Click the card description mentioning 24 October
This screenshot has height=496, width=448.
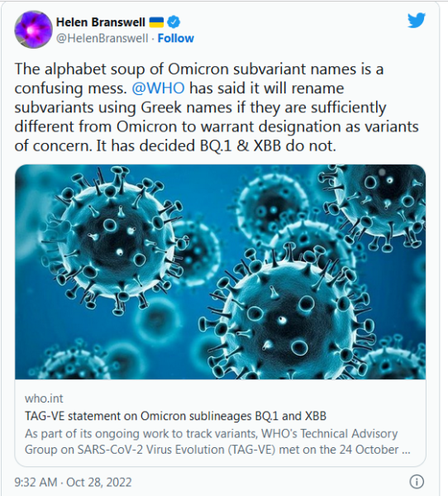click(x=217, y=441)
